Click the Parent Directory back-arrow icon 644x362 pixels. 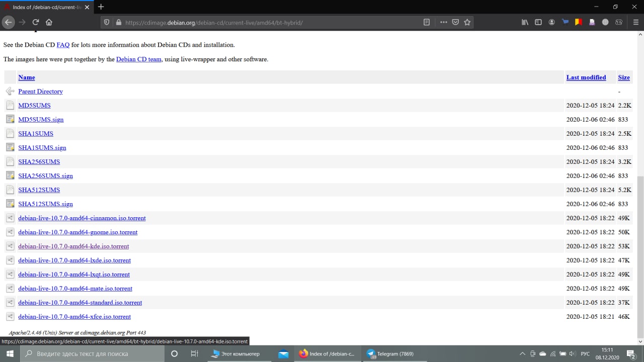[x=10, y=92]
